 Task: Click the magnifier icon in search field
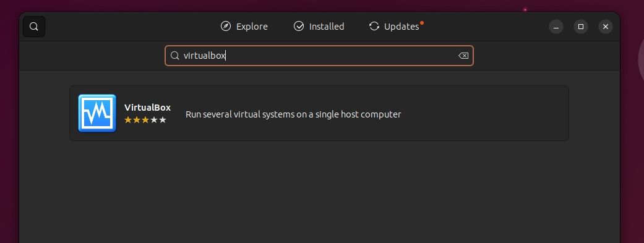click(174, 56)
